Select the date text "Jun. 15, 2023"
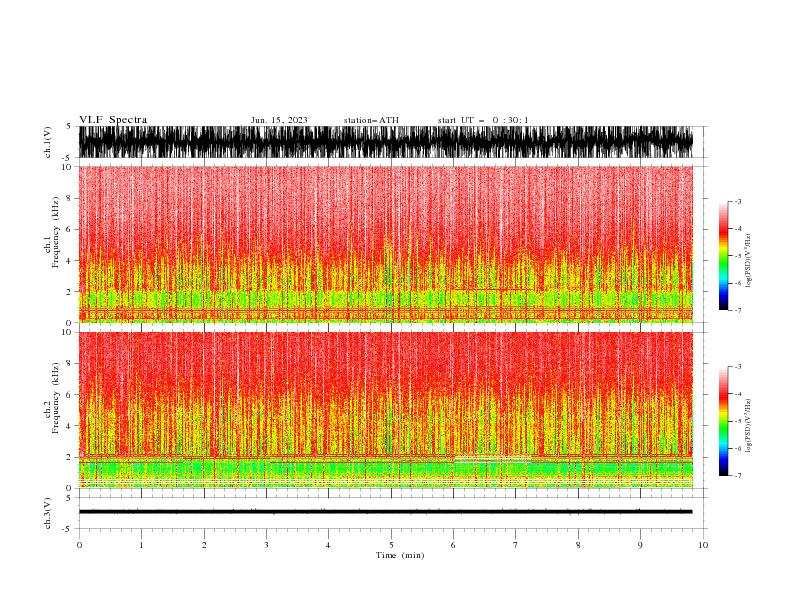 [x=279, y=120]
